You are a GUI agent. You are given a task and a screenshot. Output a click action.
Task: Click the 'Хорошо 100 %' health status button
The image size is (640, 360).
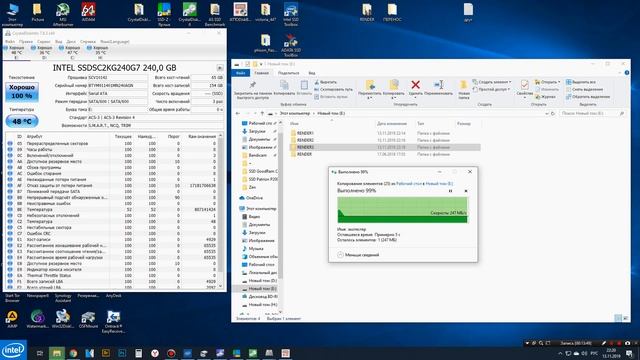pyautogui.click(x=22, y=92)
